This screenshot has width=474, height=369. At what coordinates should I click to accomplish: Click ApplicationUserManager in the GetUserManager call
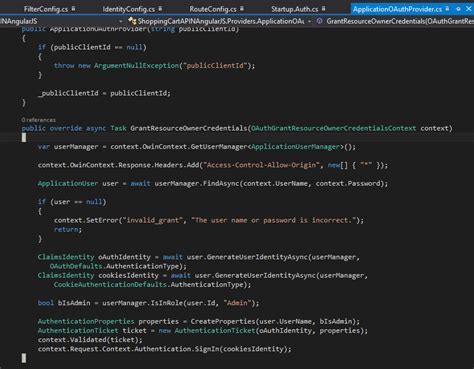(296, 147)
